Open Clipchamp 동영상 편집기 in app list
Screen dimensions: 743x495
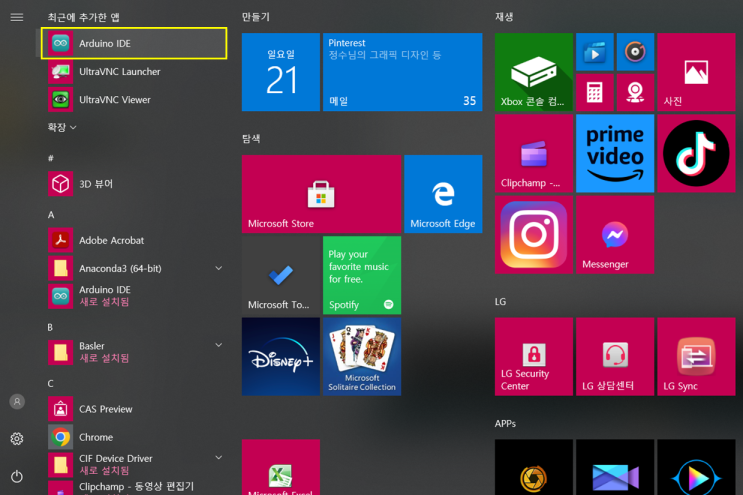pyautogui.click(x=134, y=488)
